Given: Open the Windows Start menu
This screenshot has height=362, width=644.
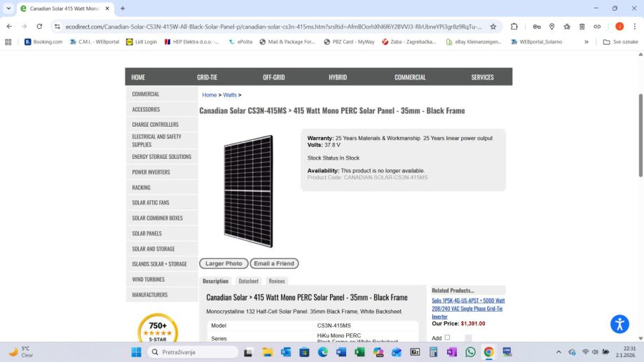Looking at the screenshot, I should tap(136, 352).
